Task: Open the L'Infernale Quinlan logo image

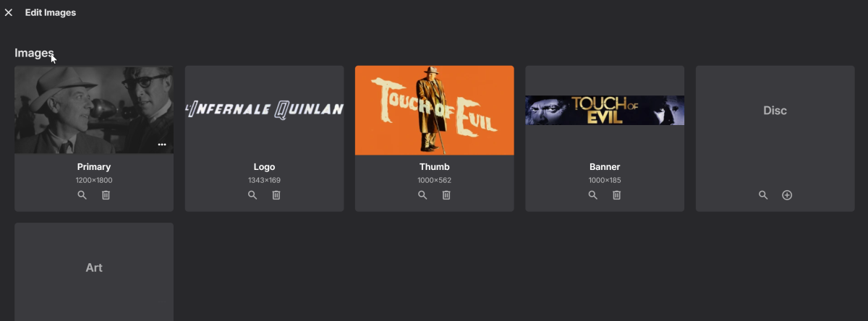Action: pos(264,110)
